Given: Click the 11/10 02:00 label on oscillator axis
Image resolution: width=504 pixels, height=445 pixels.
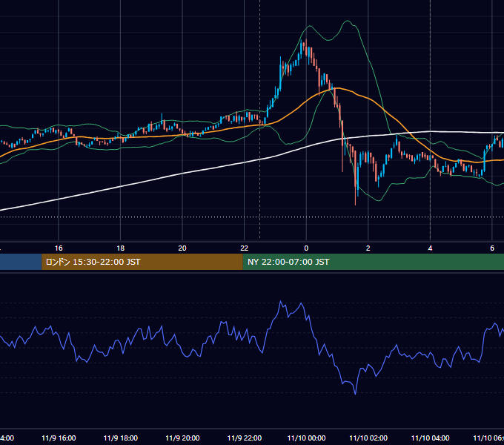Looking at the screenshot, I should [x=368, y=438].
